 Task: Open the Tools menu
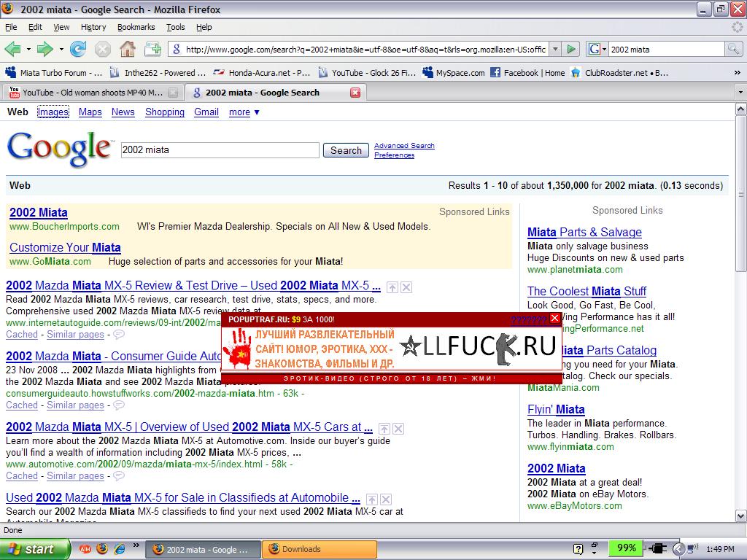(175, 27)
